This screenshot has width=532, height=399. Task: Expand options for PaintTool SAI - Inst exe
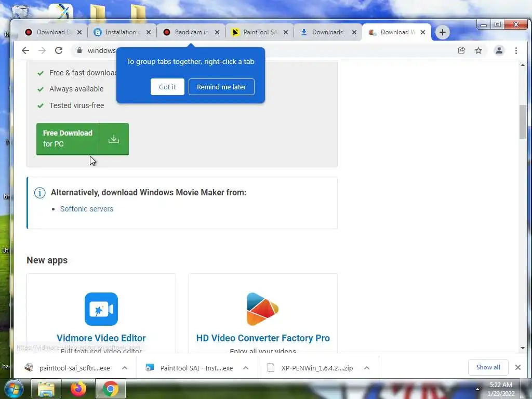(x=246, y=368)
